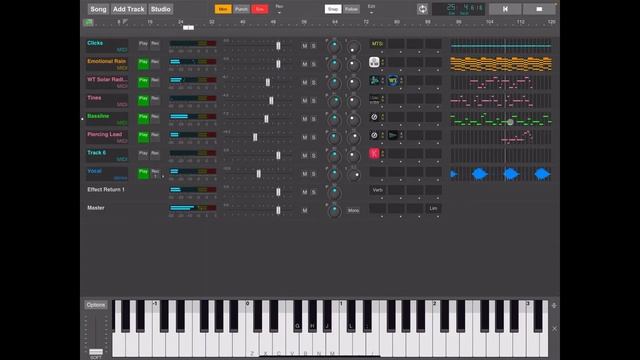Click the Emotional Rain pan knob
The image size is (640, 360).
(x=334, y=64)
